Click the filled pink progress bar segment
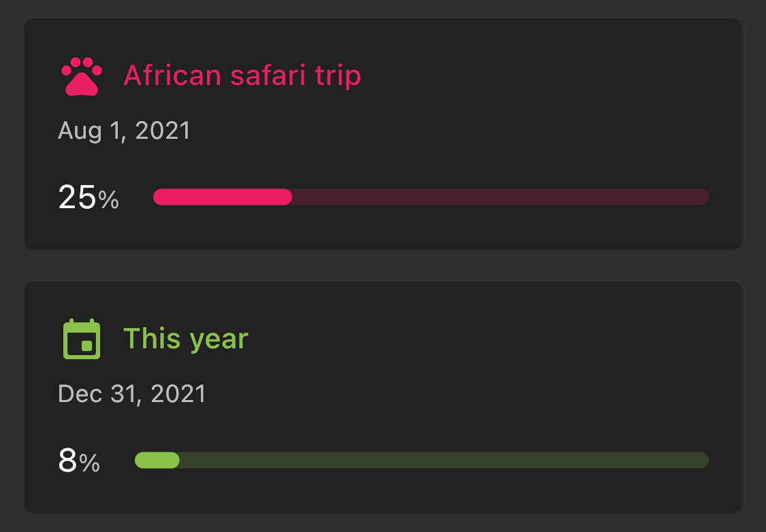Viewport: 766px width, 532px height. coord(222,197)
